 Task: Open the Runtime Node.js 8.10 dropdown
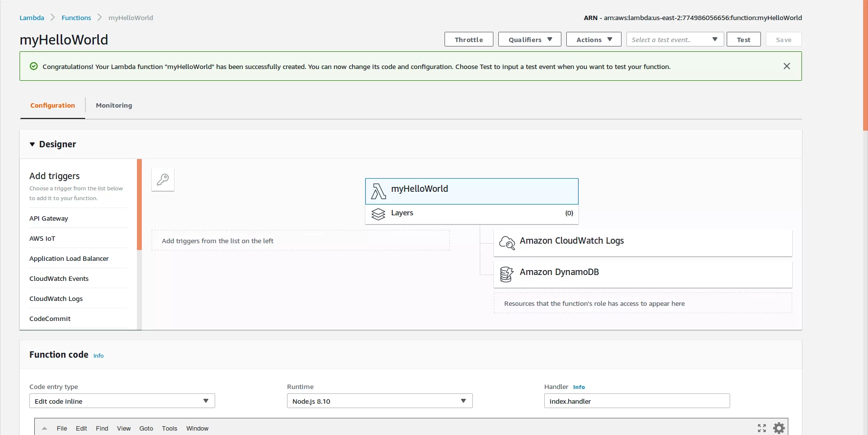[x=379, y=401]
